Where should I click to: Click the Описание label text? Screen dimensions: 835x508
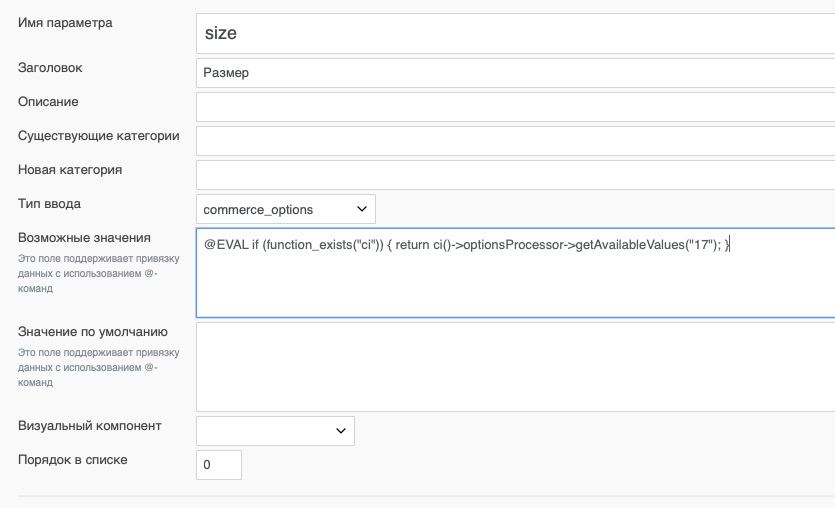48,102
